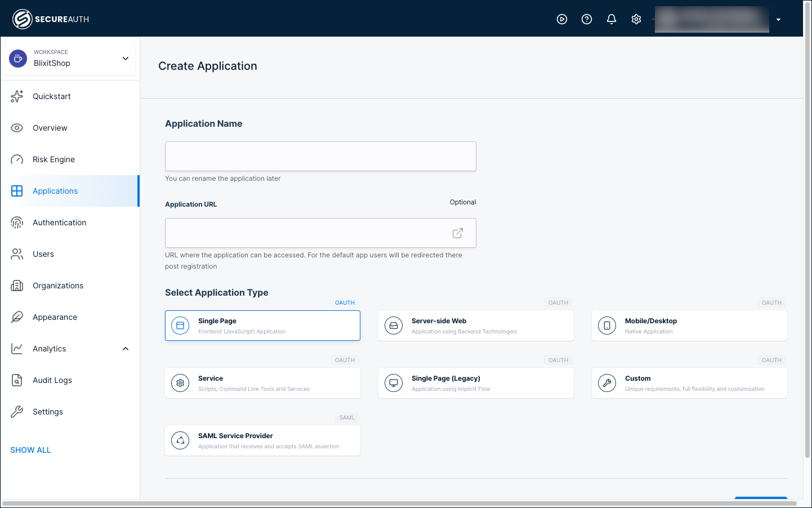Click the Analytics chart icon
The image size is (812, 508).
pyautogui.click(x=17, y=349)
